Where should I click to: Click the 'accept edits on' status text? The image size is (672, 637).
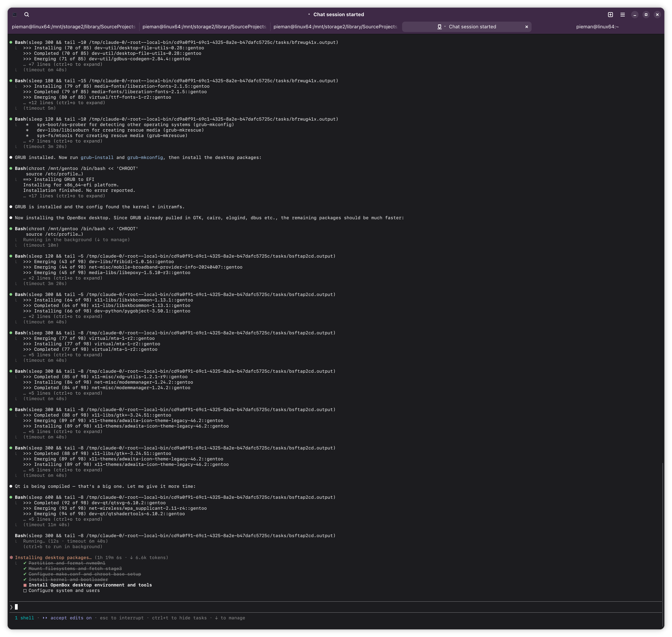click(71, 618)
